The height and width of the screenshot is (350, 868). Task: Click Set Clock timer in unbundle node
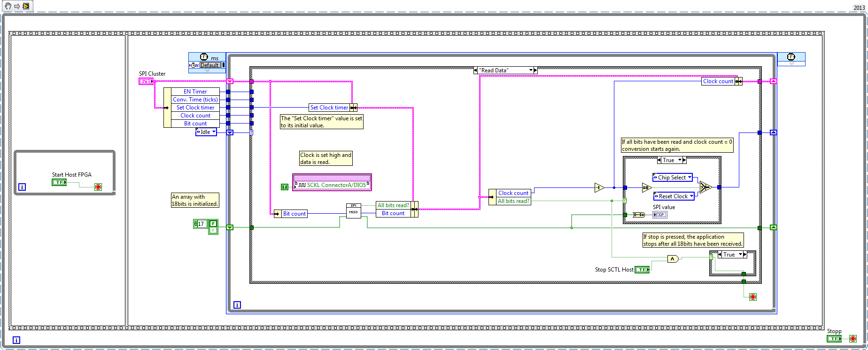[195, 108]
